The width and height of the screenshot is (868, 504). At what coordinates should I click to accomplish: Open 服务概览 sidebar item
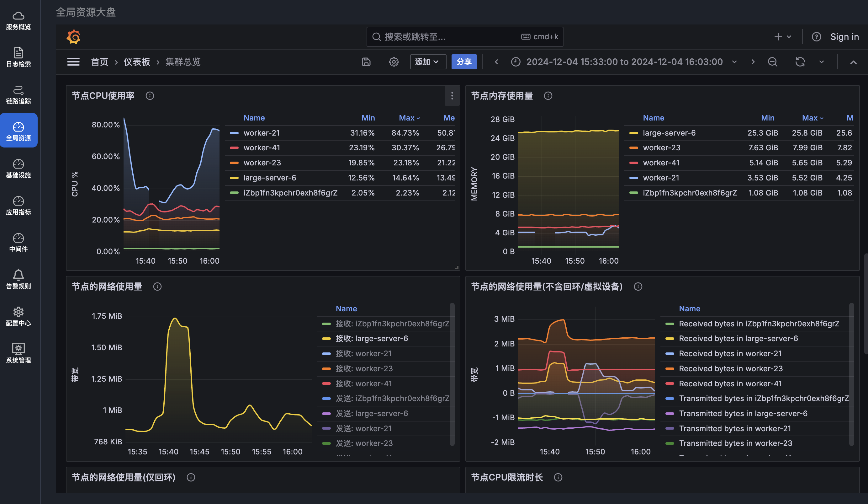point(19,21)
